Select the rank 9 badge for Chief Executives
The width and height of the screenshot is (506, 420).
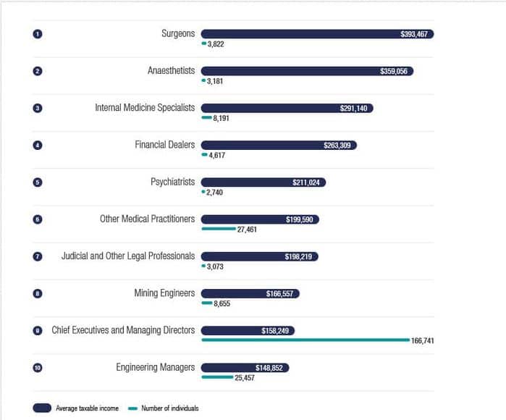click(x=38, y=331)
